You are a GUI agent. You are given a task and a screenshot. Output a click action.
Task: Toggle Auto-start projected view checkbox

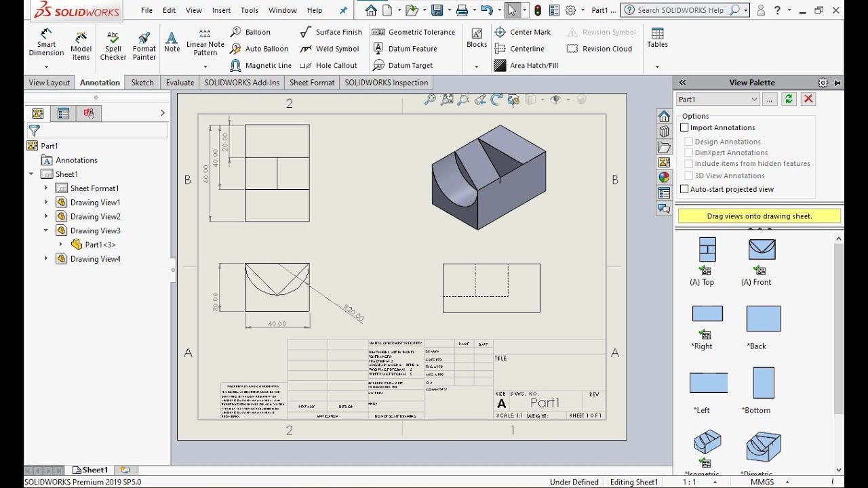684,189
